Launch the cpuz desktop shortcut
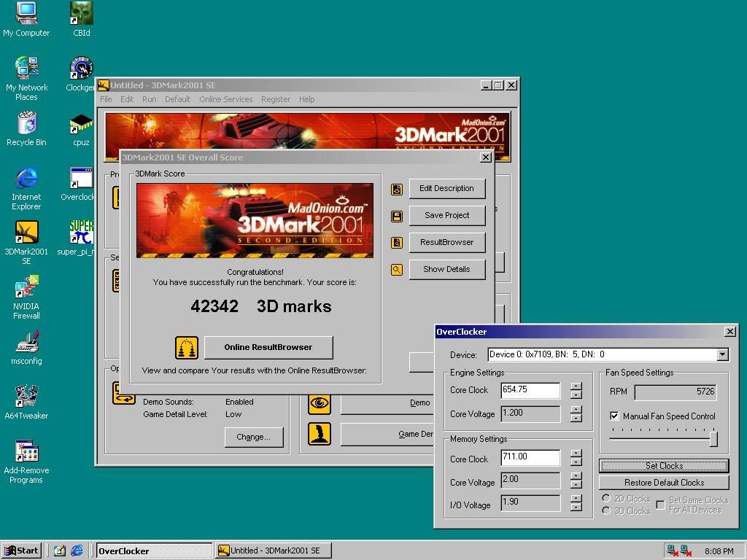The height and width of the screenshot is (560, 747). pyautogui.click(x=81, y=130)
